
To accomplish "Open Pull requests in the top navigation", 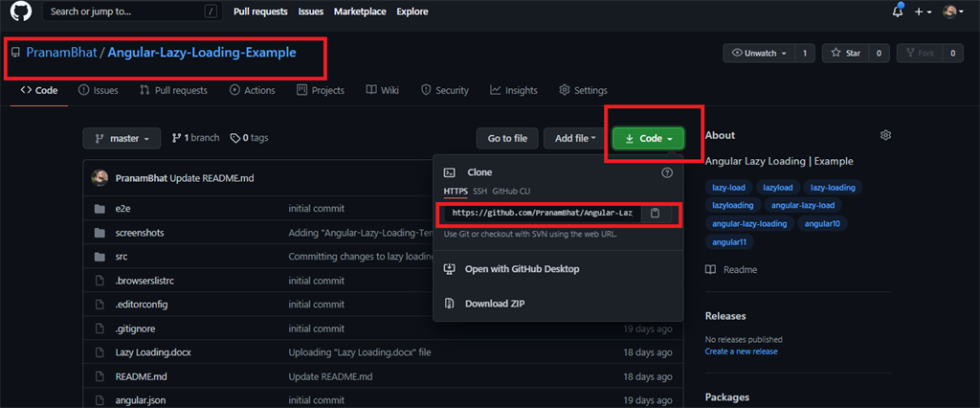I will tap(260, 11).
